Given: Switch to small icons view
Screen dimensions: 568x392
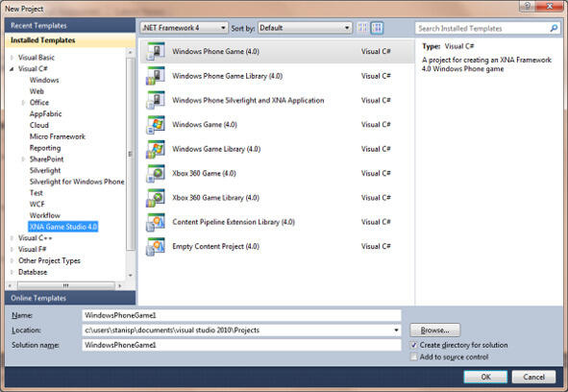Looking at the screenshot, I should coord(362,28).
